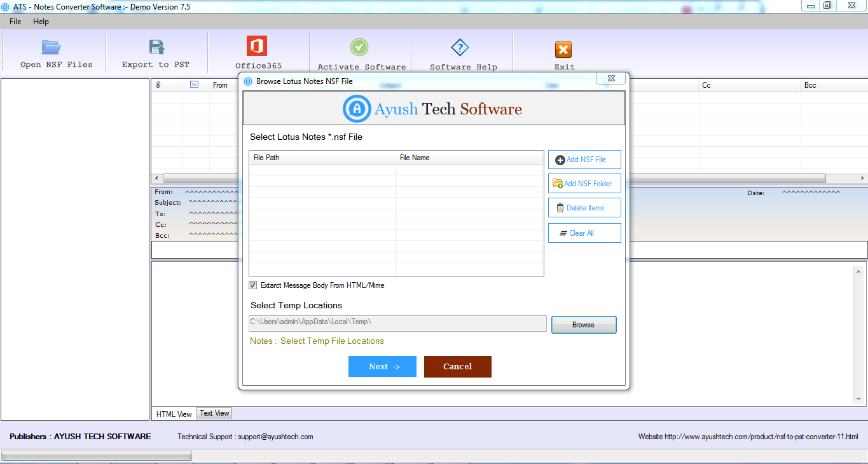The width and height of the screenshot is (868, 464).
Task: Cancel the Browse Lotus Notes dialog
Action: 458,366
